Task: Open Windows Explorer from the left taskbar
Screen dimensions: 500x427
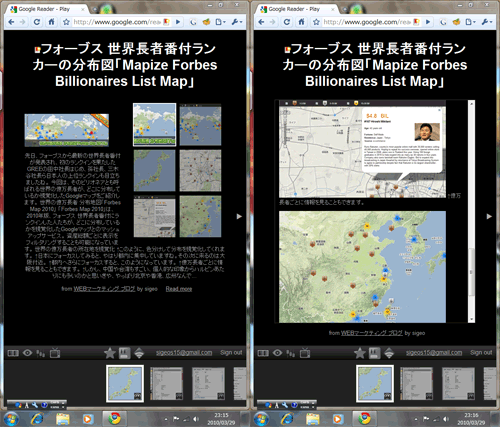Action: [x=63, y=419]
